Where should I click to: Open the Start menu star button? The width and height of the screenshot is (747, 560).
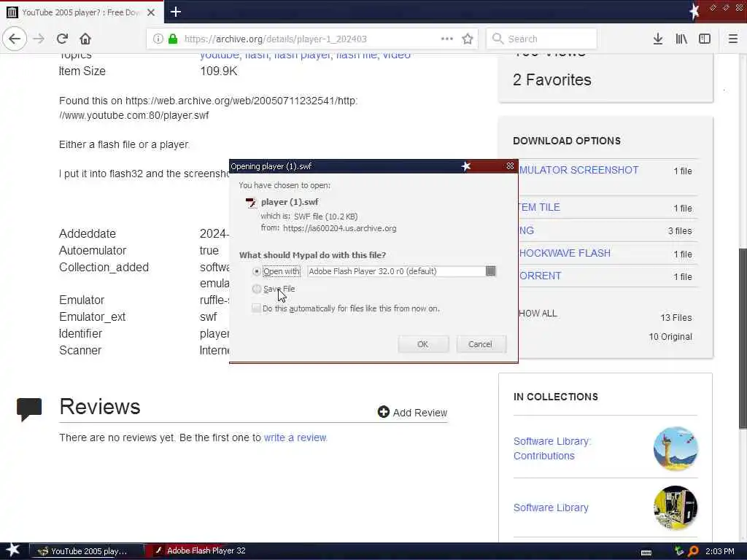(13, 551)
